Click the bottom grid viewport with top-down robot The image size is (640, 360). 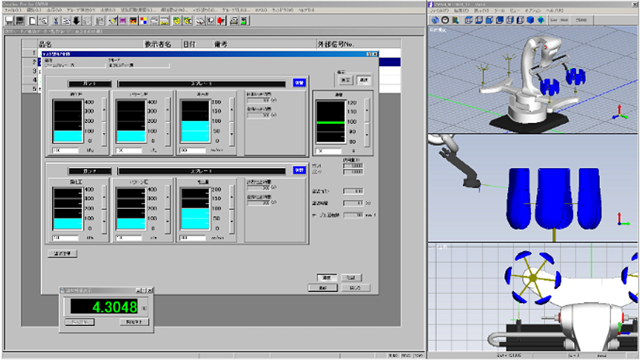point(533,297)
